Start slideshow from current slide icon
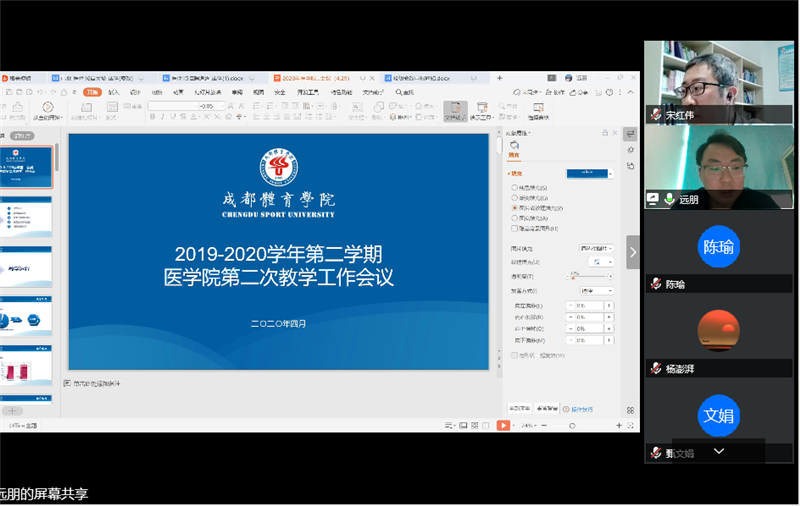 (x=47, y=107)
